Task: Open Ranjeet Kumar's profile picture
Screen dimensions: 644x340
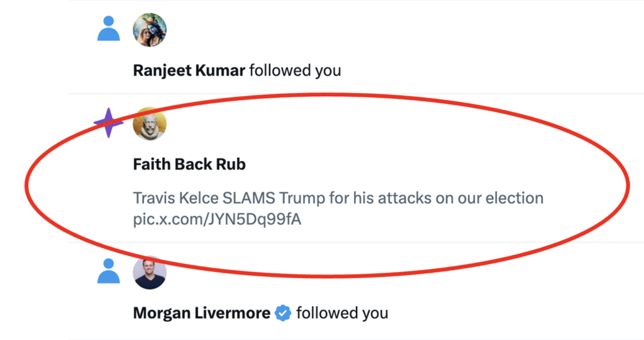Action: click(x=150, y=29)
